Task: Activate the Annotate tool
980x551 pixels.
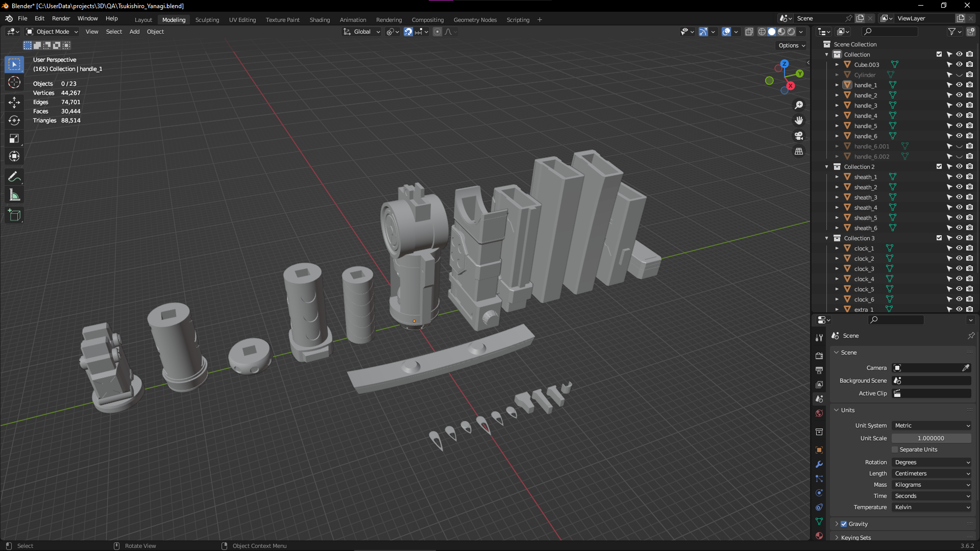Action: point(14,177)
